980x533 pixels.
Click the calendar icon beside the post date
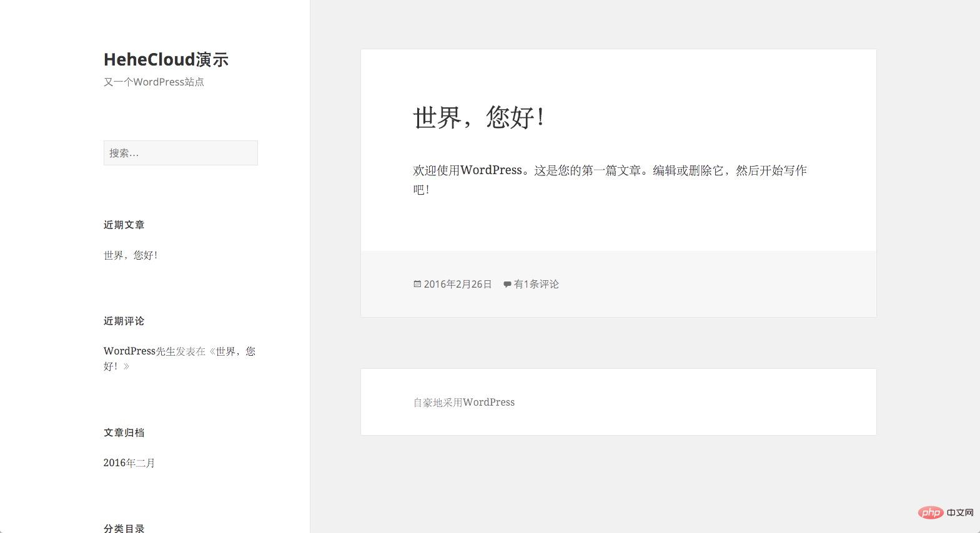[x=417, y=284]
